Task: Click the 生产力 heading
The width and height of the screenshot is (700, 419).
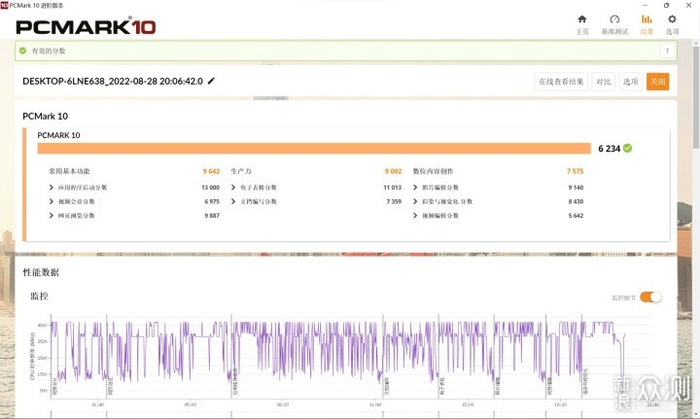Action: 241,171
